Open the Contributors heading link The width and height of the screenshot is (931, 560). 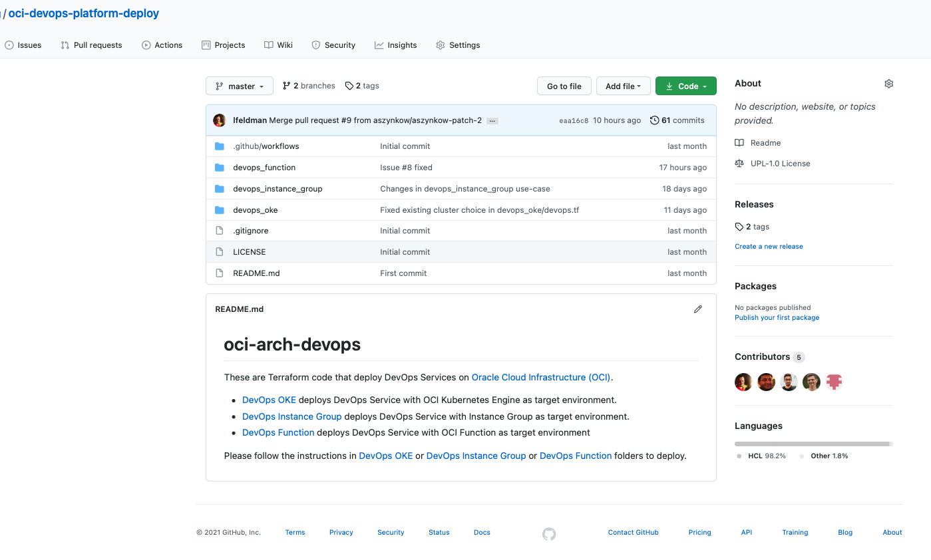(769, 356)
